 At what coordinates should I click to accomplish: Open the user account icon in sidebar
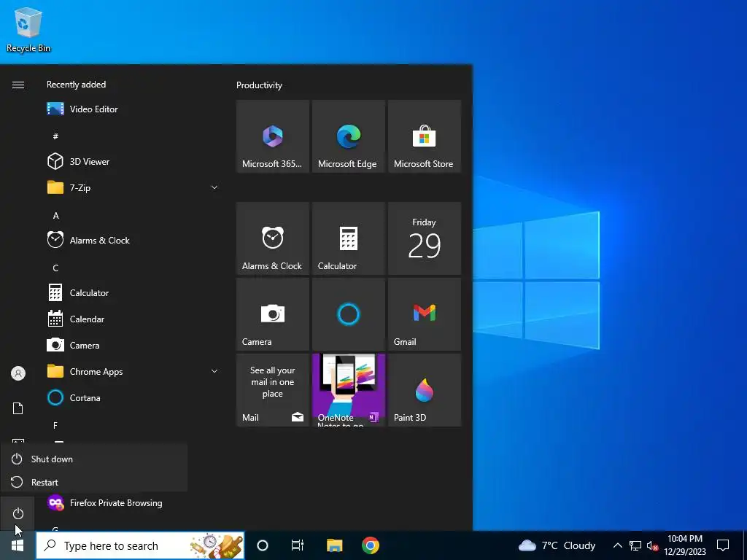pyautogui.click(x=18, y=373)
